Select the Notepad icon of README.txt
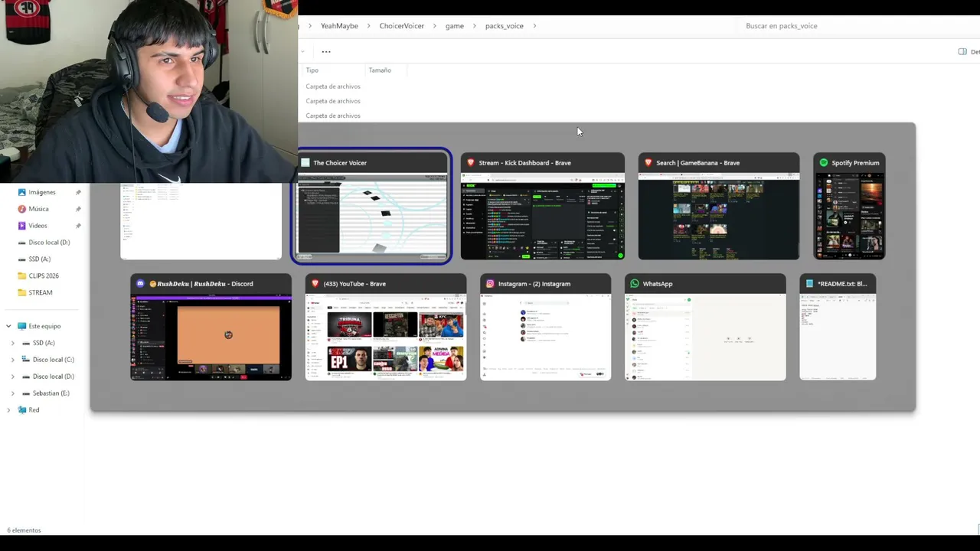The image size is (980, 551). point(809,284)
